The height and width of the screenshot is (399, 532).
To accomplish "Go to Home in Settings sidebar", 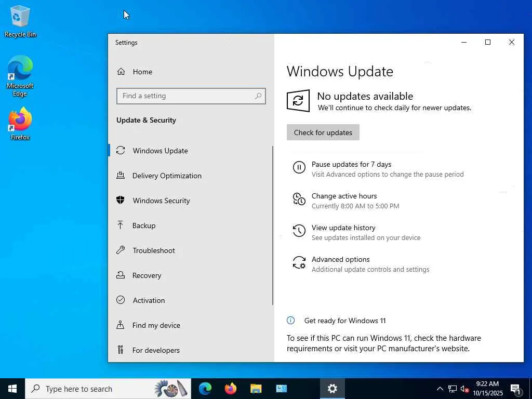I will (x=191, y=72).
